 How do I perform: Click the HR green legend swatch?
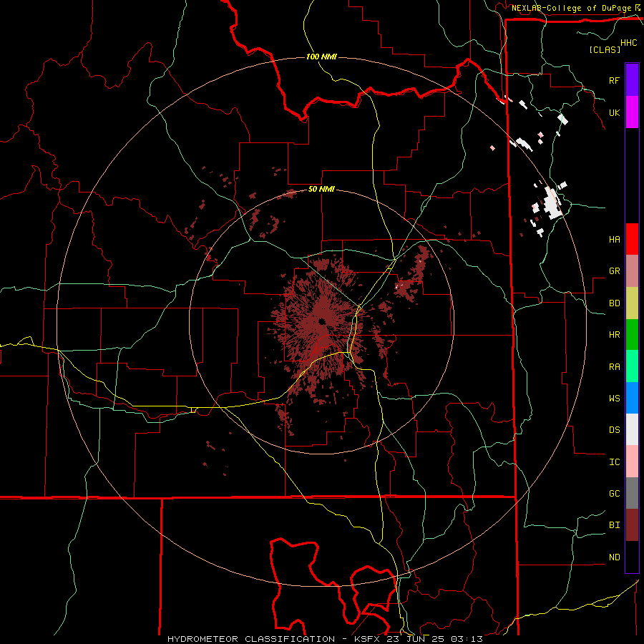click(632, 335)
